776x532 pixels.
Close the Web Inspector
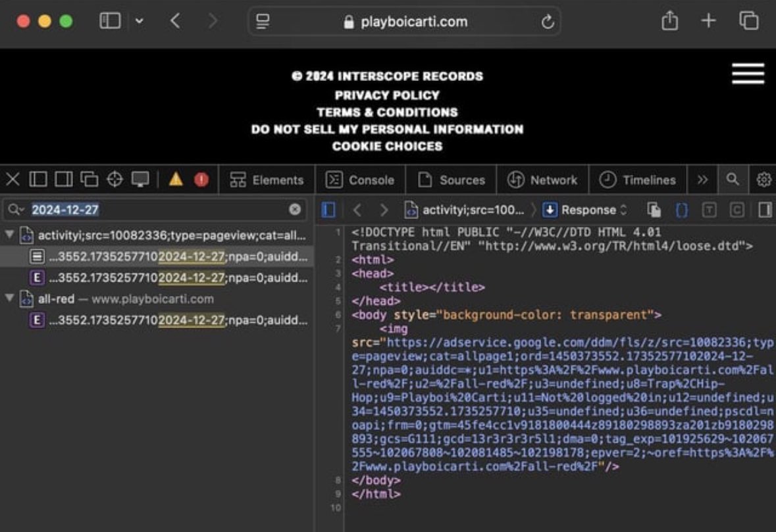(x=13, y=180)
